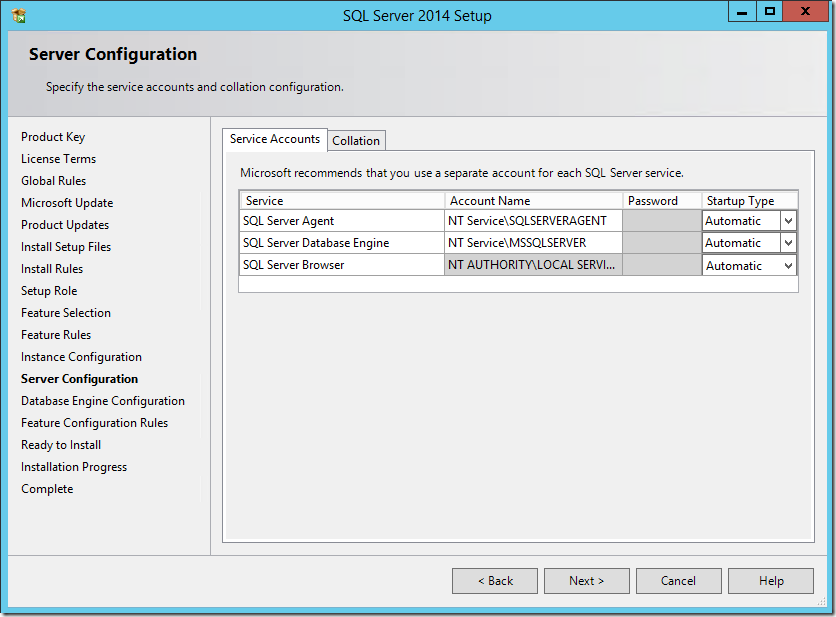Select Install Setup Files step in sidebar

point(66,247)
